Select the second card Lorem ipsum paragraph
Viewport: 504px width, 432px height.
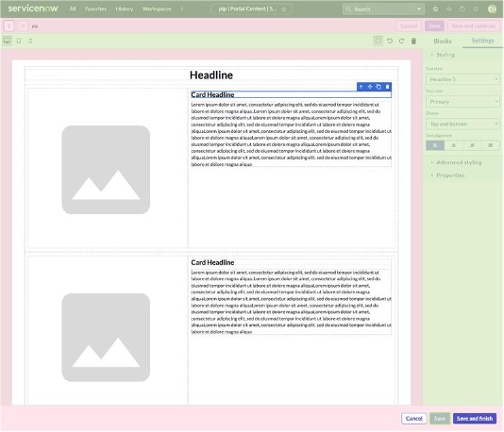[291, 302]
